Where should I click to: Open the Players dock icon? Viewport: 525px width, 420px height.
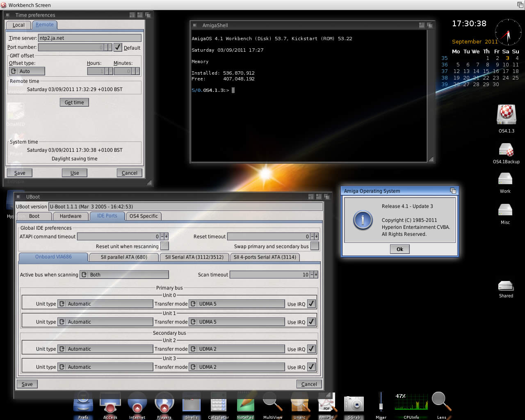pyautogui.click(x=164, y=402)
